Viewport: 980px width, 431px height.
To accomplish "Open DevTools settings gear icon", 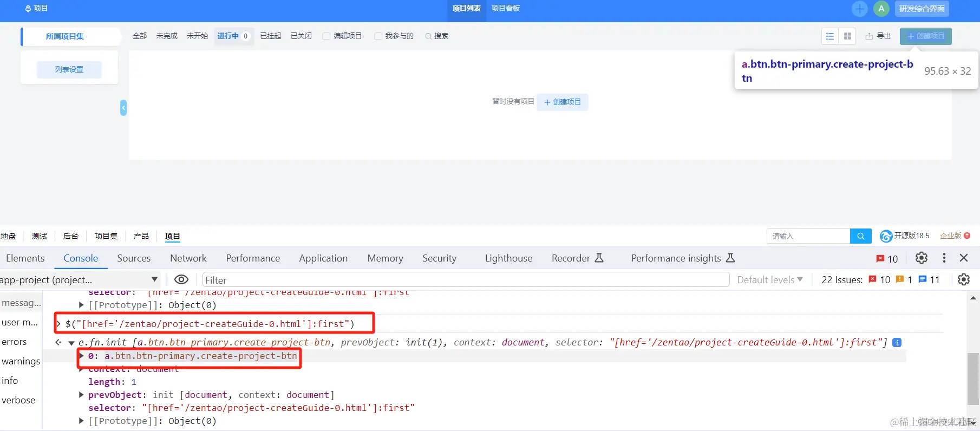I will 922,258.
